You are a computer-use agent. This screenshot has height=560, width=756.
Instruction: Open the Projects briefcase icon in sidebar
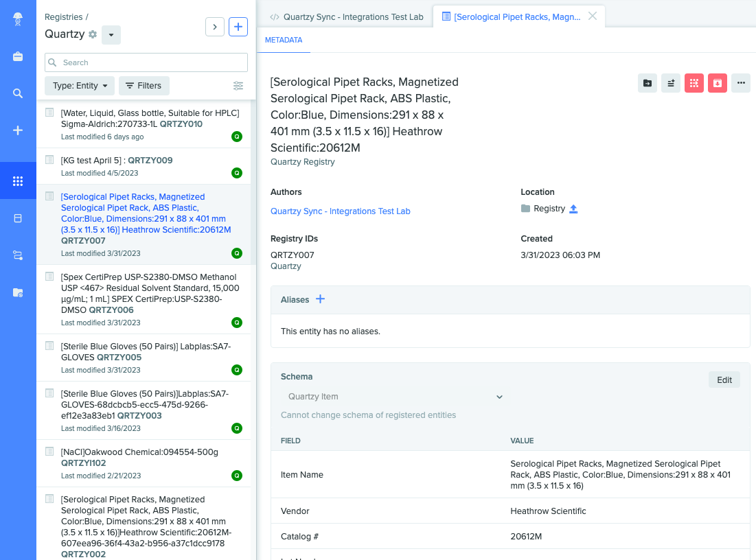pos(18,56)
